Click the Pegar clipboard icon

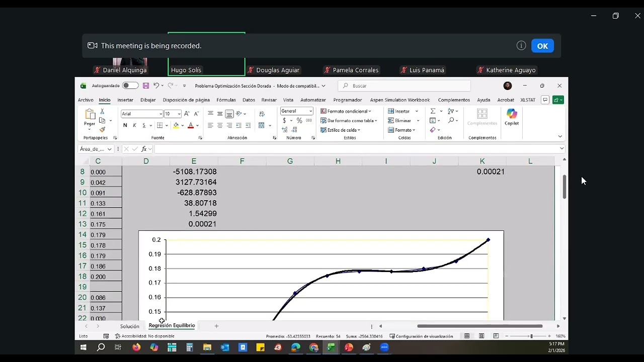(90, 114)
